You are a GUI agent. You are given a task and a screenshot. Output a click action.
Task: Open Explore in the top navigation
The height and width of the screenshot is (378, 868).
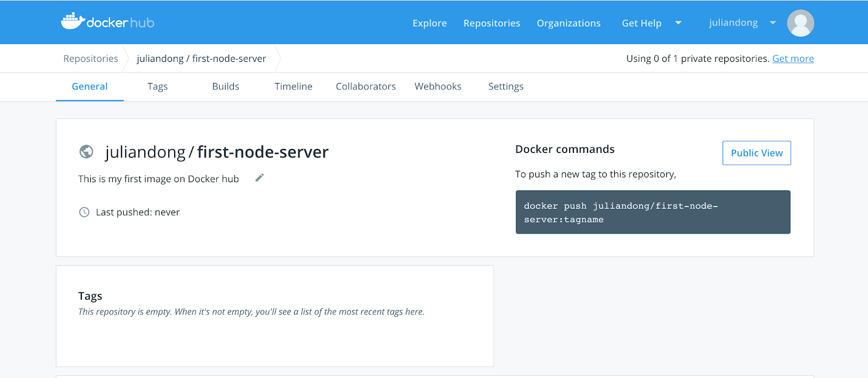[430, 23]
